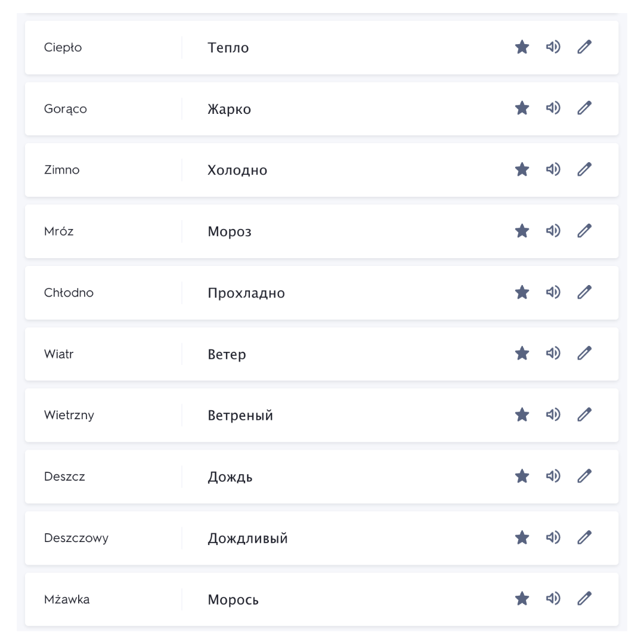Star the Ciepło – Тепло flashcard

point(522,47)
